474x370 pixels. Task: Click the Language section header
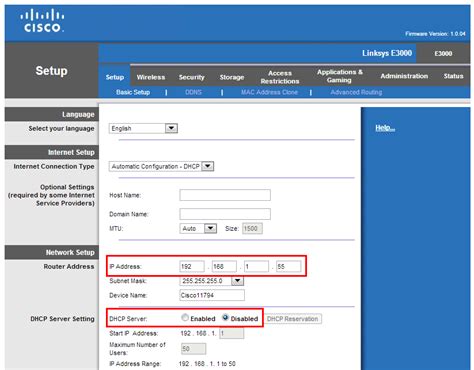click(52, 114)
